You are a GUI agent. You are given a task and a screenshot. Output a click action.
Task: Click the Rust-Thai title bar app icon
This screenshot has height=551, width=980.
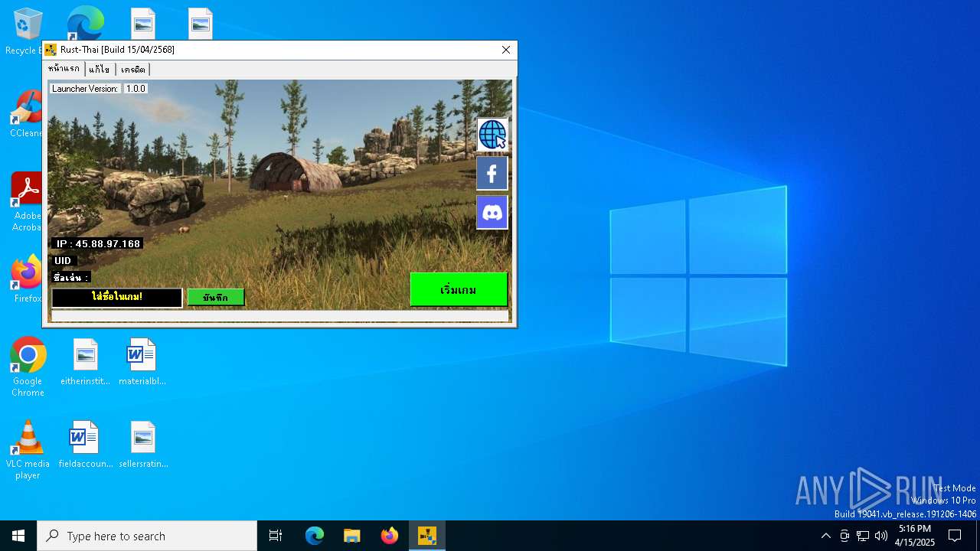click(51, 50)
